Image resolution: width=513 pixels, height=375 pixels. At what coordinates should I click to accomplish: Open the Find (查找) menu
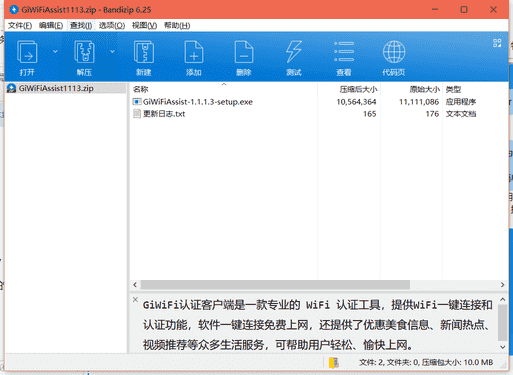pos(81,26)
